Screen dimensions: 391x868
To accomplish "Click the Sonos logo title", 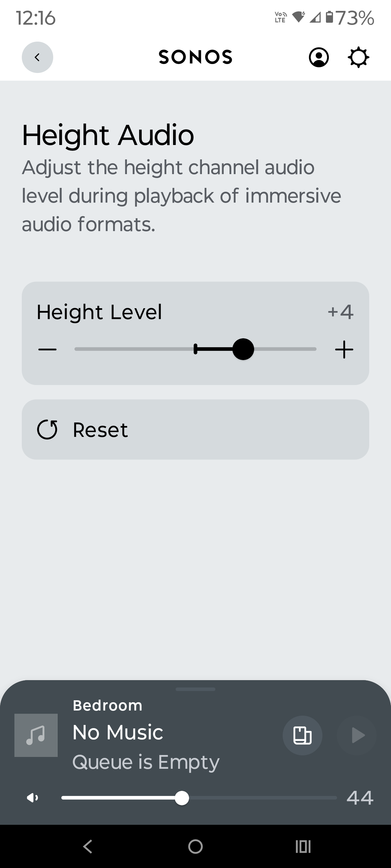I will pos(195,57).
